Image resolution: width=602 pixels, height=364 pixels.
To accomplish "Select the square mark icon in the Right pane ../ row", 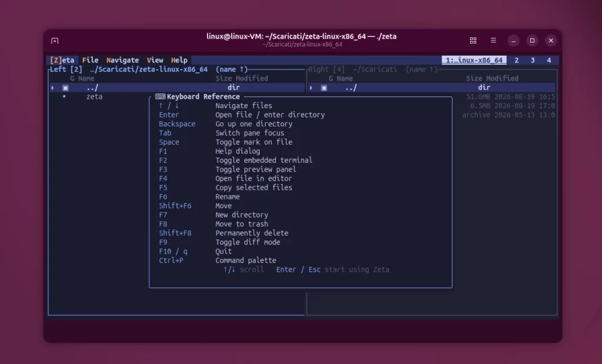I will (324, 88).
